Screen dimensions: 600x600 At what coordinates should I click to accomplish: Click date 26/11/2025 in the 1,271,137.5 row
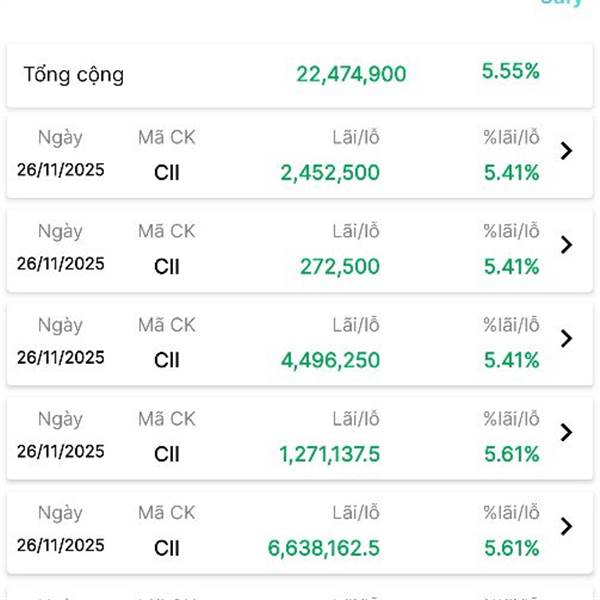[x=60, y=451]
